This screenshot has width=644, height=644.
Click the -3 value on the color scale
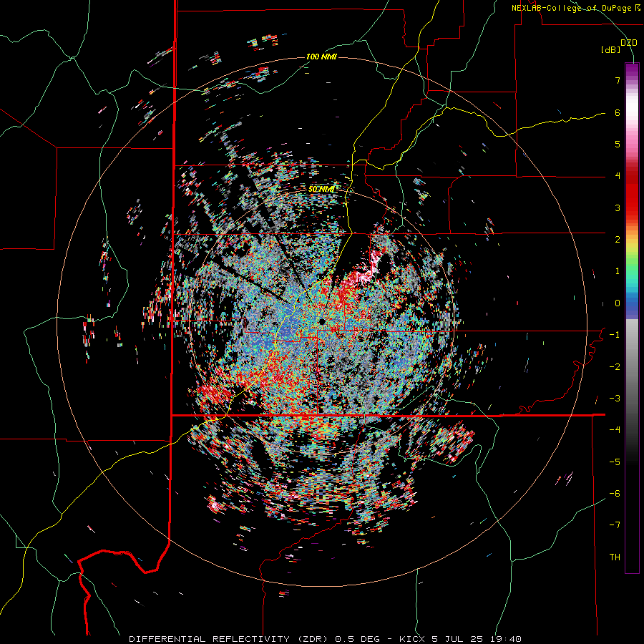615,399
